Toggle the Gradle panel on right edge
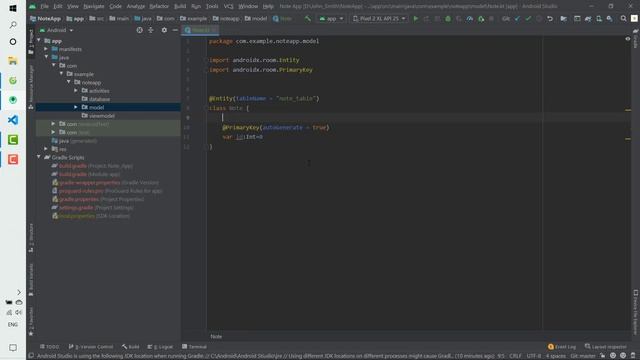The width and height of the screenshot is (640, 360). tap(636, 38)
